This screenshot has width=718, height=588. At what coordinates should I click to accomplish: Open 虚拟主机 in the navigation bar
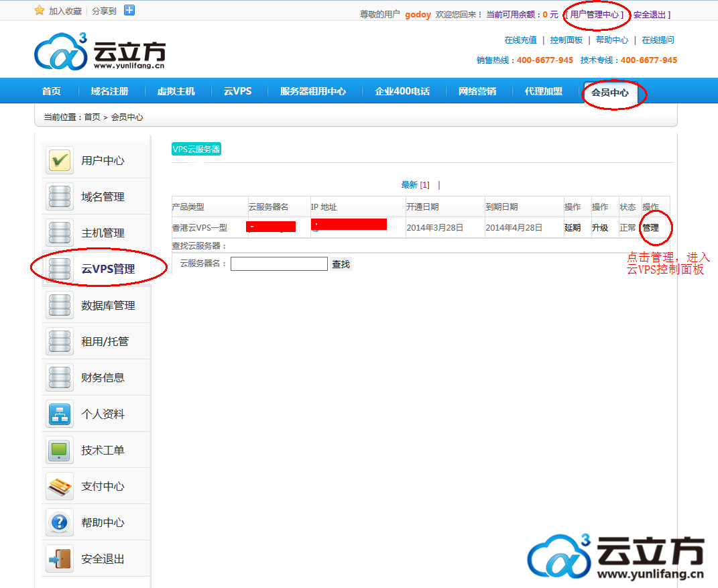click(176, 91)
